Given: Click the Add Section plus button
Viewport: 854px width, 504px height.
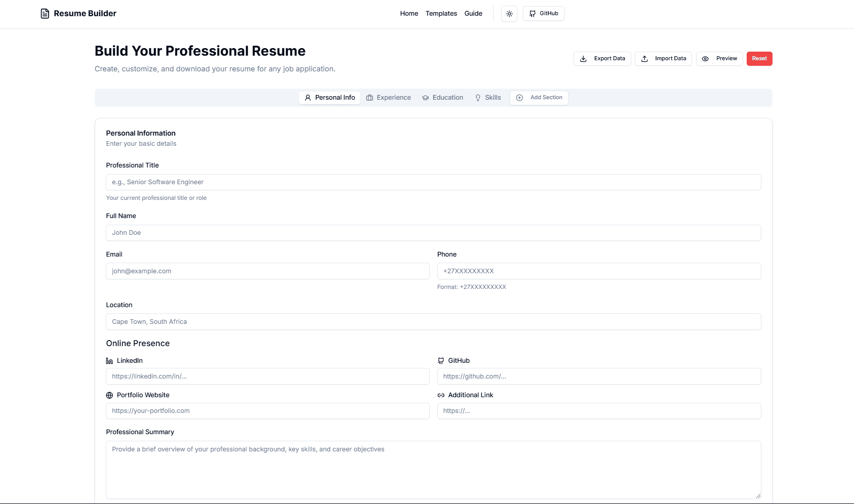Looking at the screenshot, I should coord(539,98).
